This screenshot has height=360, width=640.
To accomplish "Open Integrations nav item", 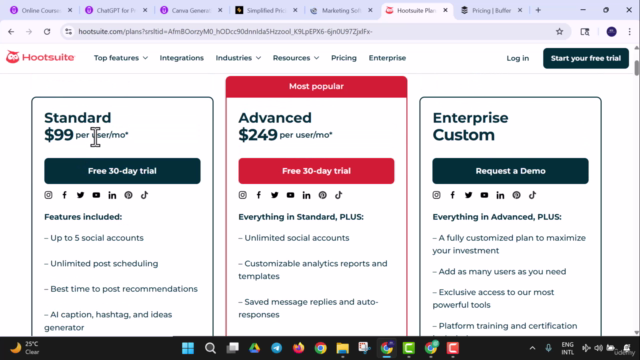I will click(182, 58).
